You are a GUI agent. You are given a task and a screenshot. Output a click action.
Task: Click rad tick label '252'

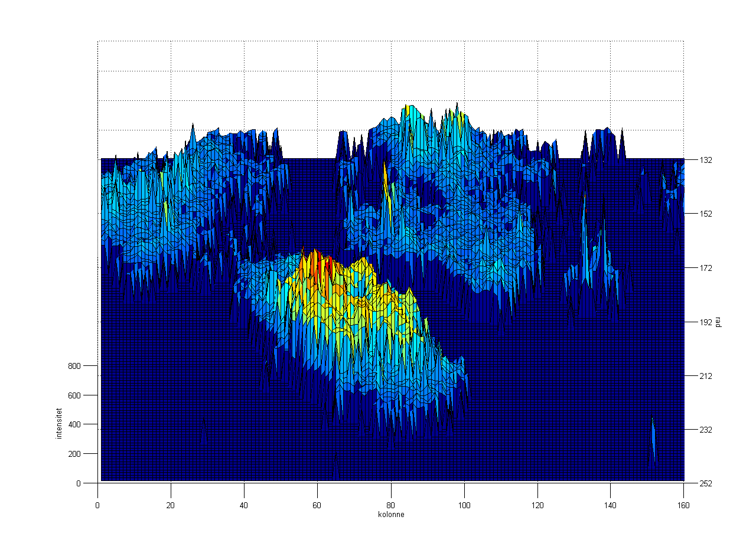pos(706,483)
